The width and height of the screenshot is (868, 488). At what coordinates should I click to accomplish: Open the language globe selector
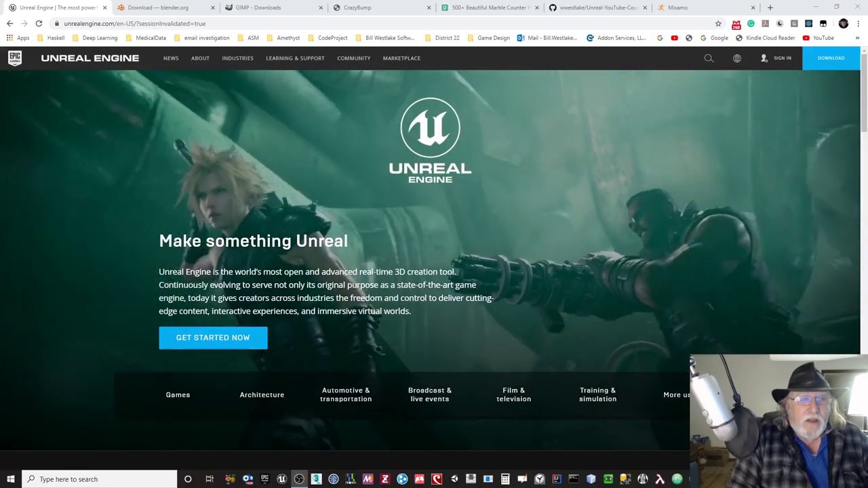(737, 58)
